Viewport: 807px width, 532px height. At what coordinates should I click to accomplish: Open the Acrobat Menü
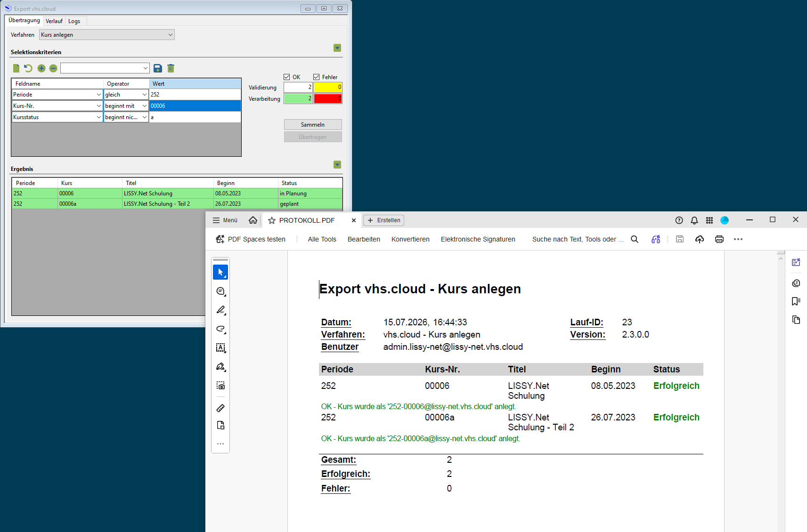pyautogui.click(x=225, y=220)
